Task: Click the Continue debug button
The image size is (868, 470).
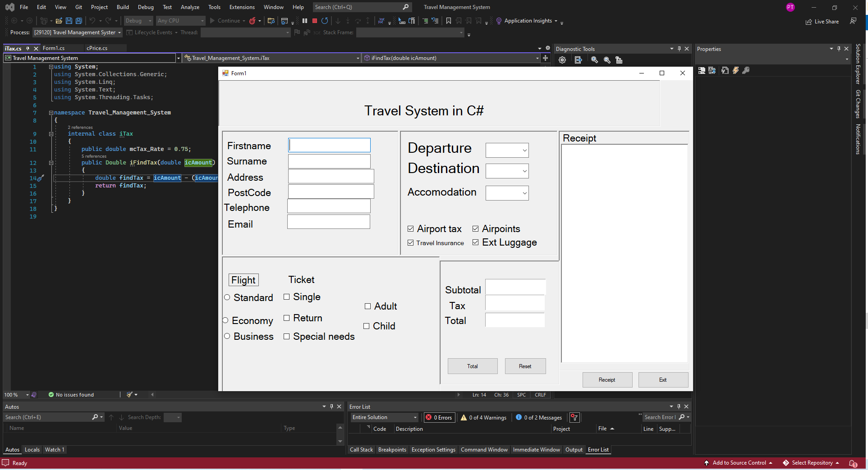Action: point(225,21)
